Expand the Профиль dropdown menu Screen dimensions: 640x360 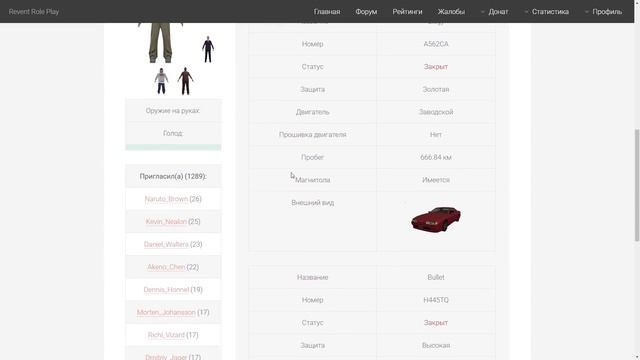[603, 12]
